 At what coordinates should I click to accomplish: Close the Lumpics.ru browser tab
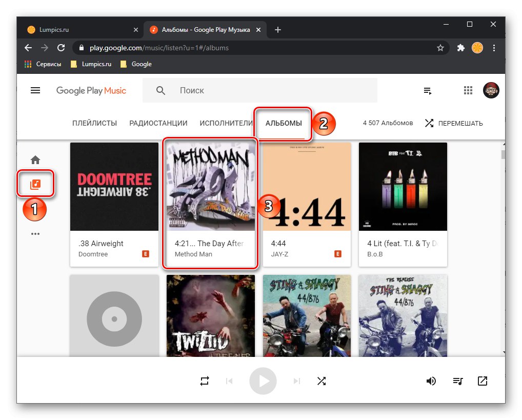pos(136,30)
